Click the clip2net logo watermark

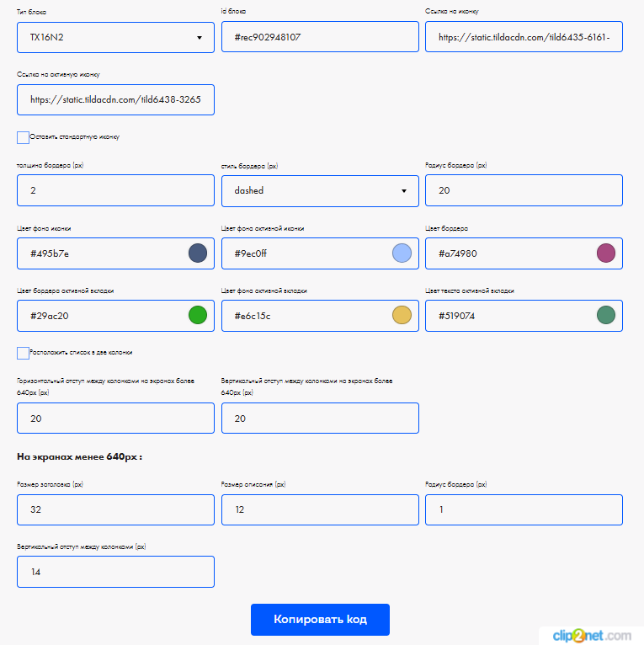click(590, 636)
